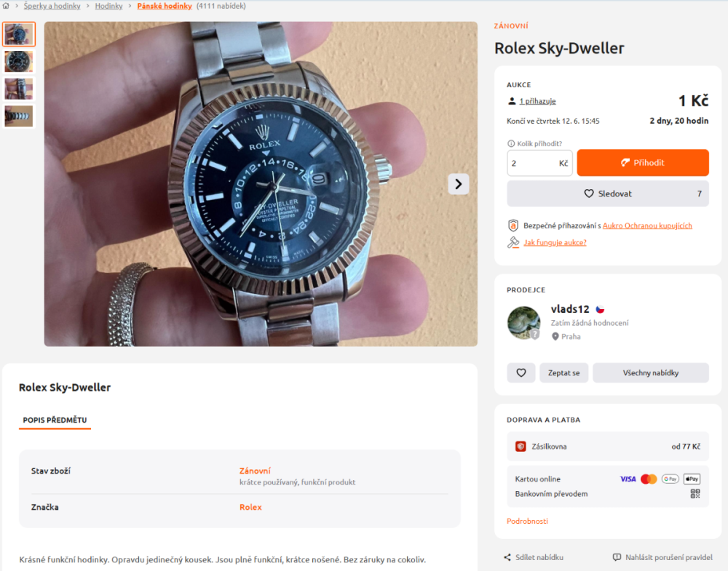Click the Přihodit bid button
Image resolution: width=728 pixels, height=571 pixels.
pyautogui.click(x=643, y=163)
